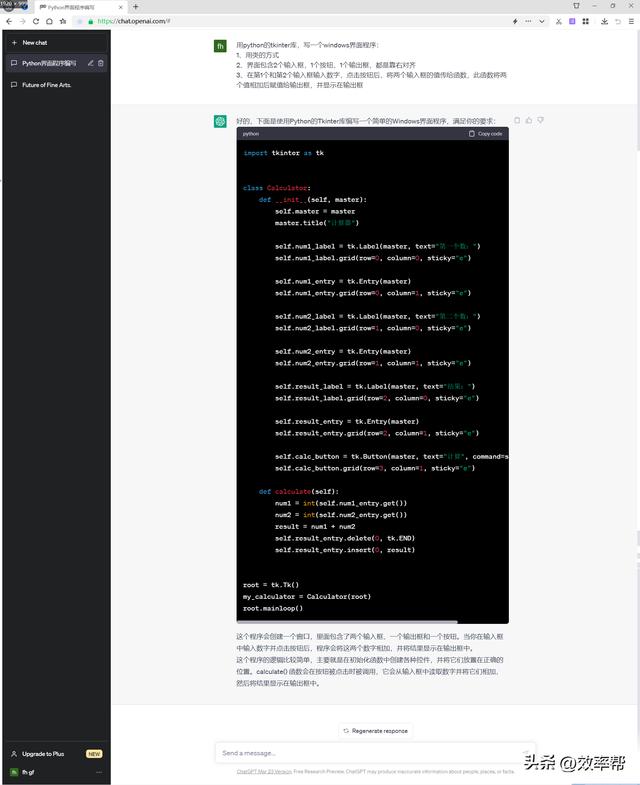Reload the page with the refresh icon
640x785 pixels.
point(37,21)
